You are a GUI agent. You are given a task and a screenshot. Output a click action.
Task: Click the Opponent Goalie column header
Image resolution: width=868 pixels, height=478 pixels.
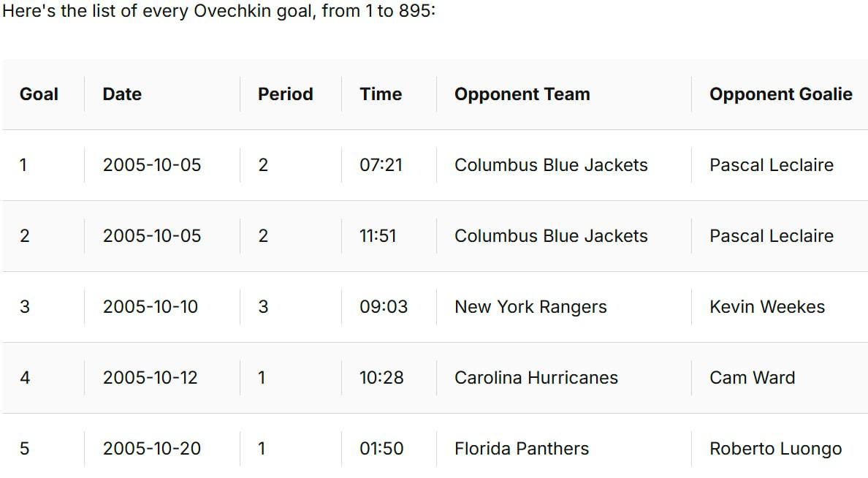[x=780, y=94]
